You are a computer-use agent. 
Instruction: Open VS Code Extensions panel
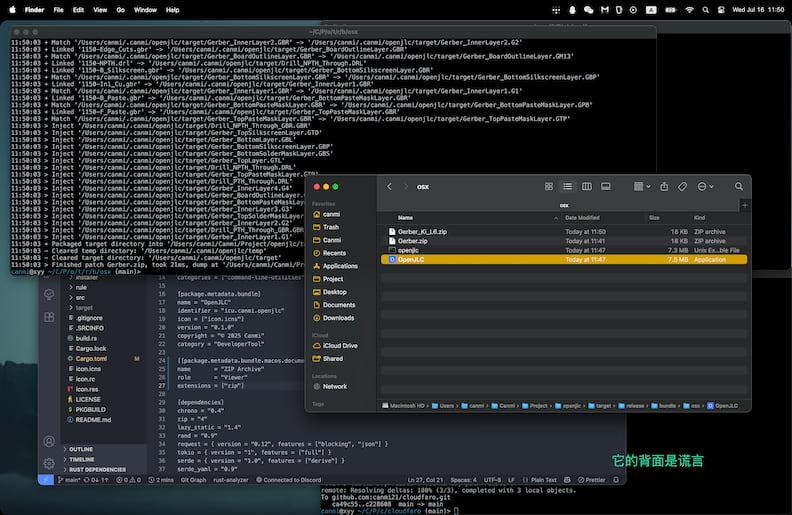point(49,317)
